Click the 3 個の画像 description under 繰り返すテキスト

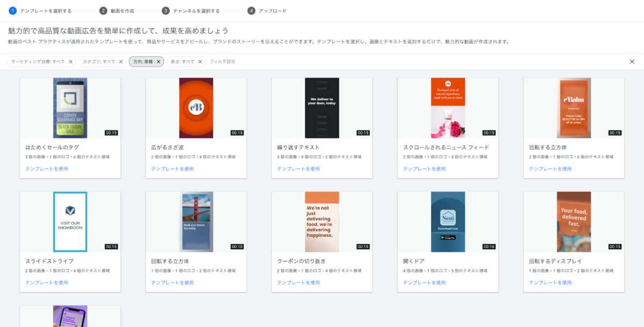(319, 157)
